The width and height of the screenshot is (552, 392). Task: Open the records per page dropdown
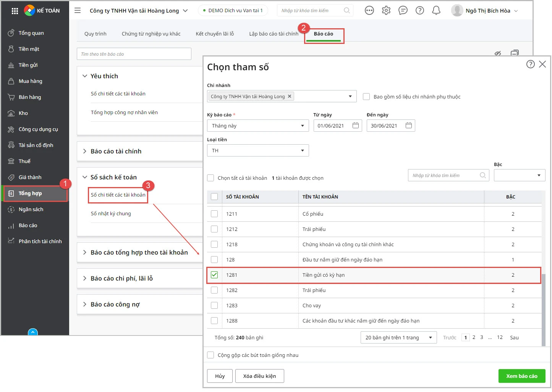(398, 337)
